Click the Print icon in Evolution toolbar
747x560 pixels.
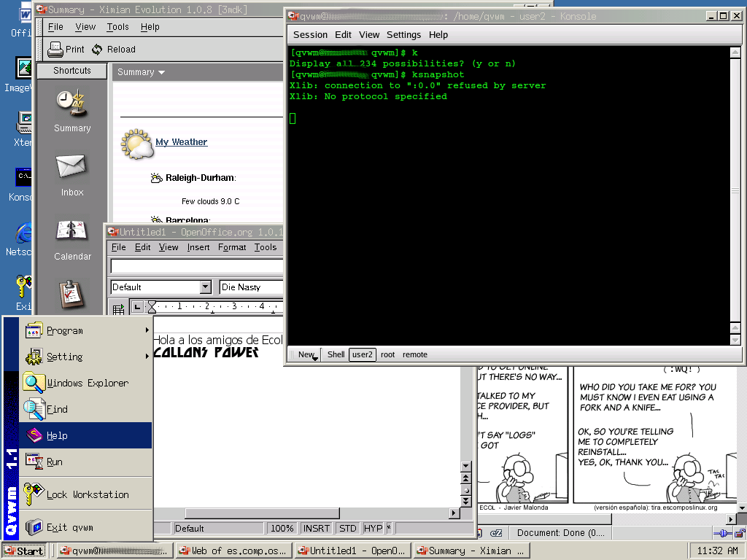(x=55, y=49)
